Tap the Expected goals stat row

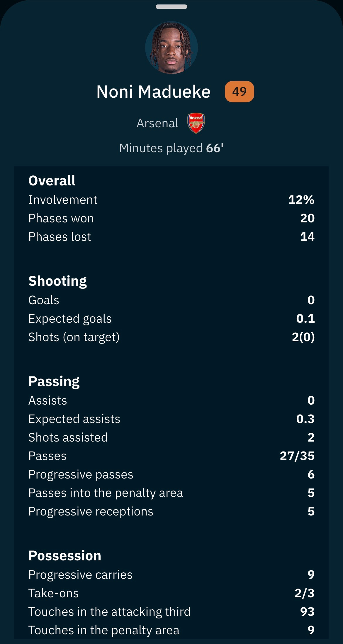point(171,319)
